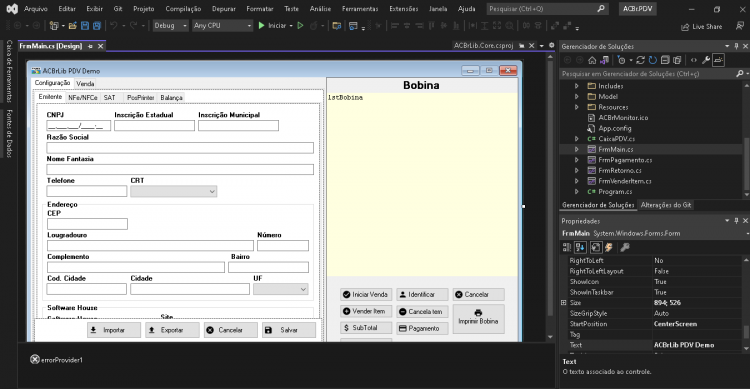
Task: Start without debugging using outlined play icon
Action: [300, 26]
